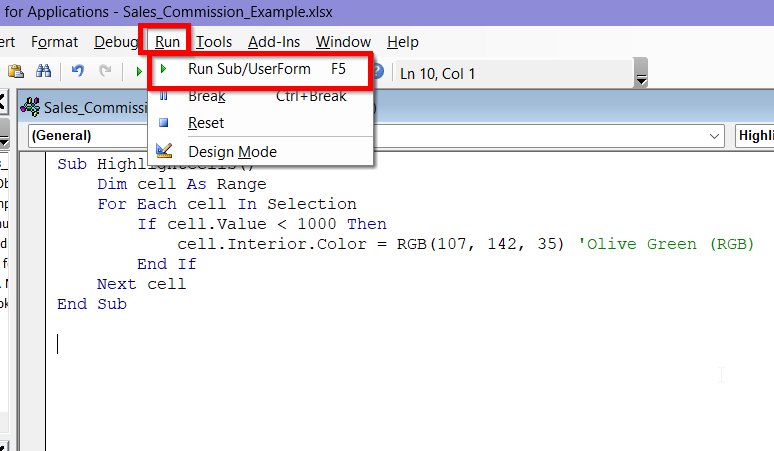Choose Reset in the Run menu

[261, 123]
